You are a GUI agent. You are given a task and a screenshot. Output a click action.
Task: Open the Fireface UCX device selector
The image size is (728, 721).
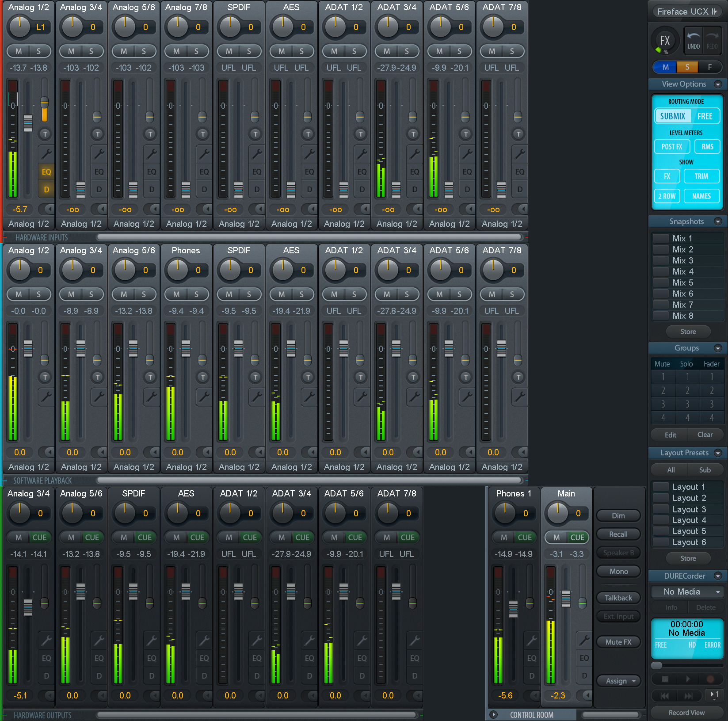click(x=687, y=11)
